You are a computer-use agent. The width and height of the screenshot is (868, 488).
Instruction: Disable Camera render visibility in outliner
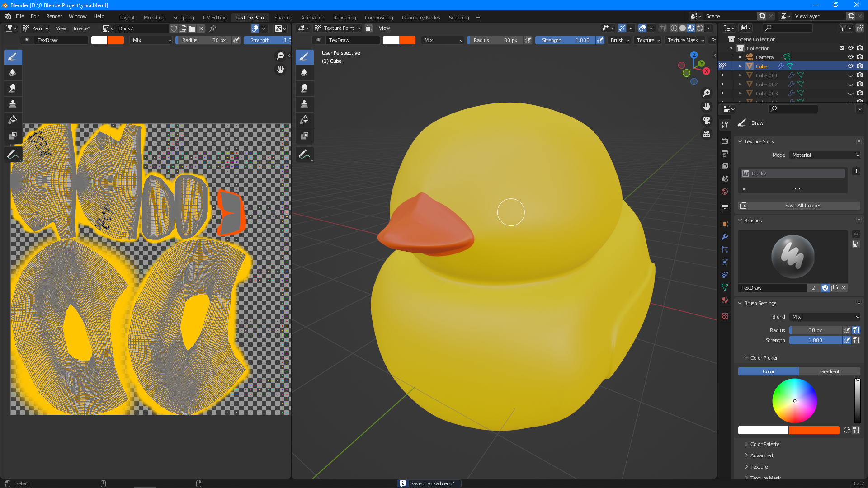coord(859,57)
